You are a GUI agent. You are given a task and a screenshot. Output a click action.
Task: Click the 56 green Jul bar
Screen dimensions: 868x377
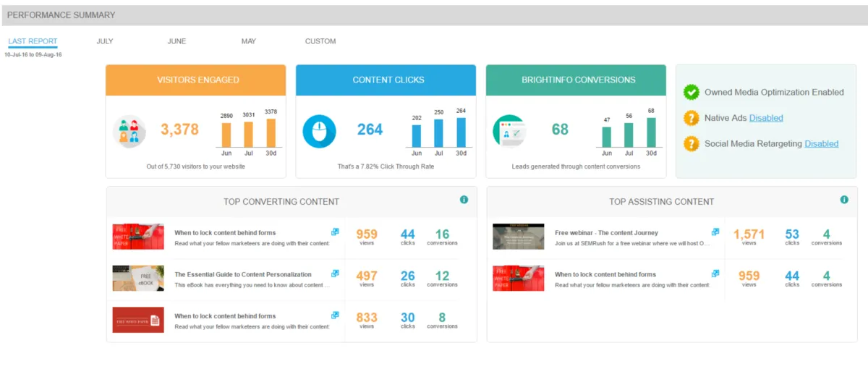tap(629, 135)
